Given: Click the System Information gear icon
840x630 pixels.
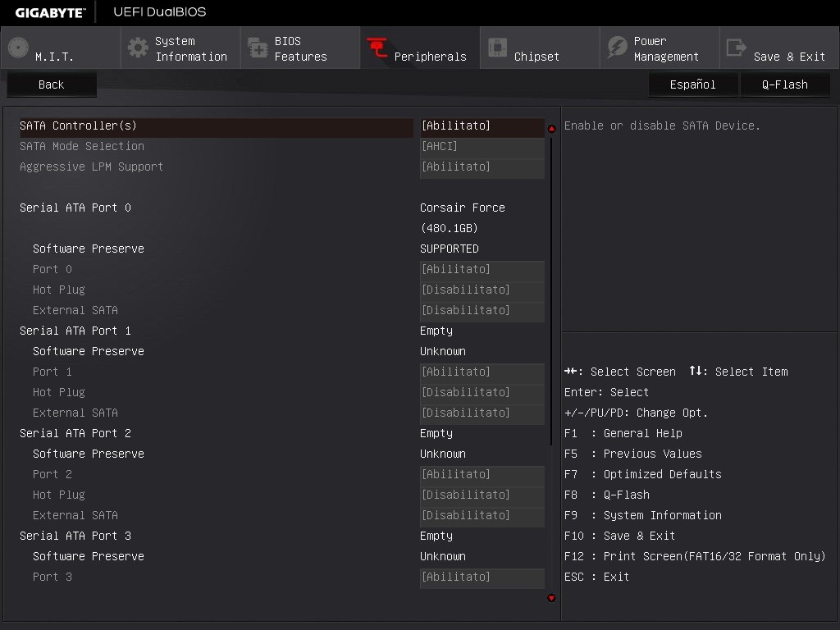Looking at the screenshot, I should click(x=138, y=48).
